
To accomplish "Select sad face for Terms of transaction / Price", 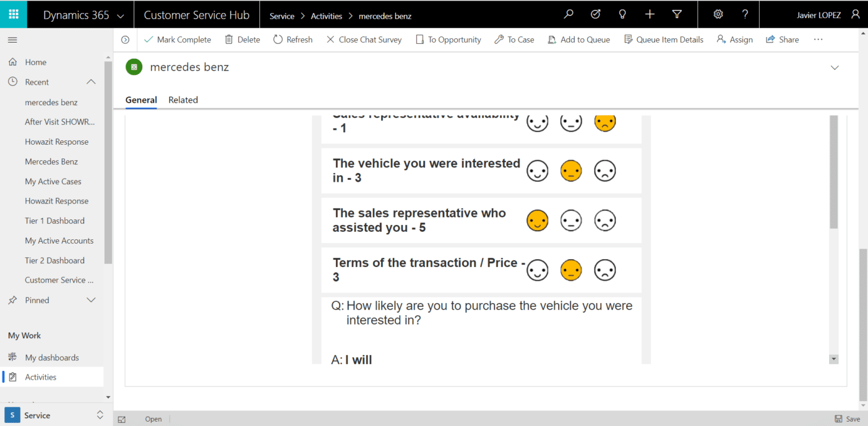I will tap(605, 271).
